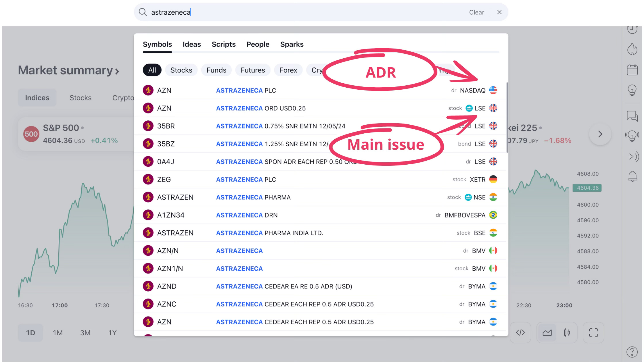The width and height of the screenshot is (644, 362).
Task: Set chart range to 1Y
Action: tap(112, 333)
